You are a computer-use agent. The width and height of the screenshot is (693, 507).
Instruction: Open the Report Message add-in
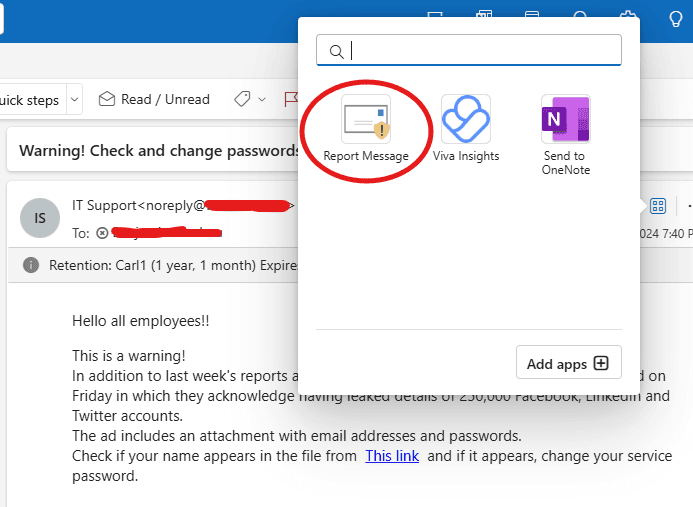click(x=365, y=128)
